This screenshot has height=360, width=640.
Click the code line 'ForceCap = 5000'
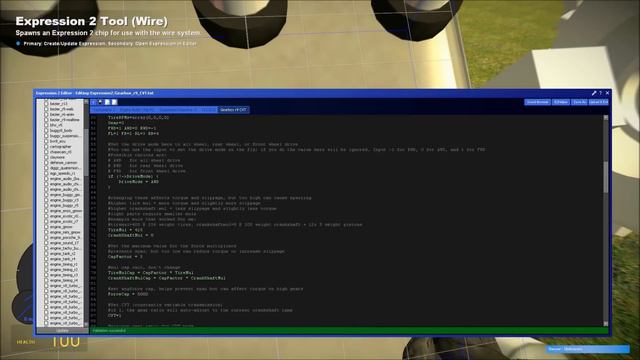(128, 294)
